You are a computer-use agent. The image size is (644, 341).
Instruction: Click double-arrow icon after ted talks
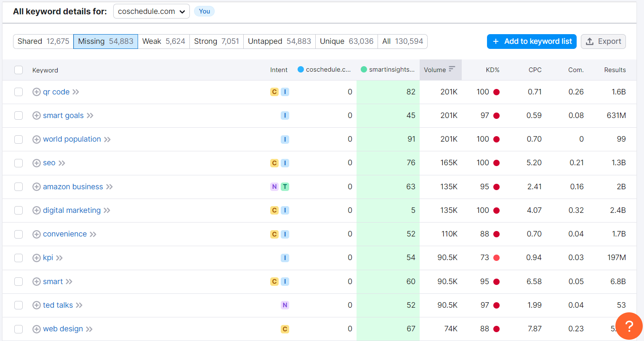[x=79, y=305]
